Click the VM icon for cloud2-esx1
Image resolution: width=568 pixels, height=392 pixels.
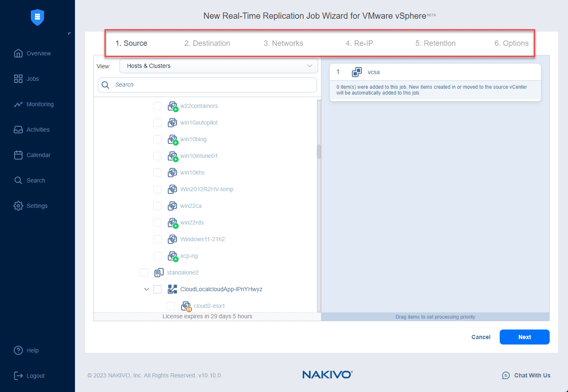186,306
